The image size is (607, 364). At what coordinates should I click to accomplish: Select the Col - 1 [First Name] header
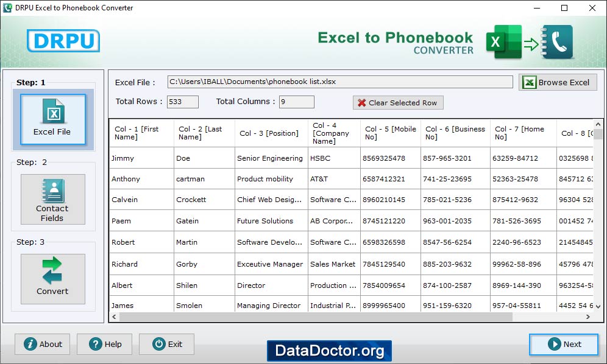coord(141,133)
